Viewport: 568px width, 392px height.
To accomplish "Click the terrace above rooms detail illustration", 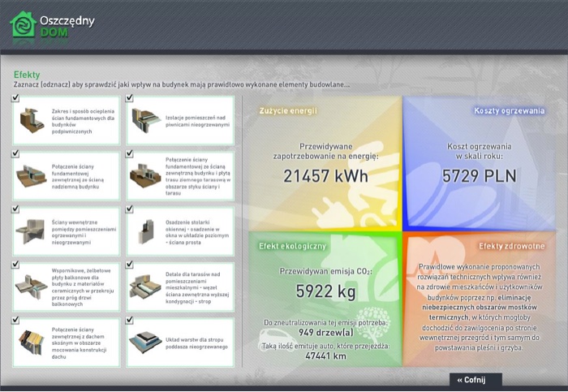I will [x=145, y=287].
